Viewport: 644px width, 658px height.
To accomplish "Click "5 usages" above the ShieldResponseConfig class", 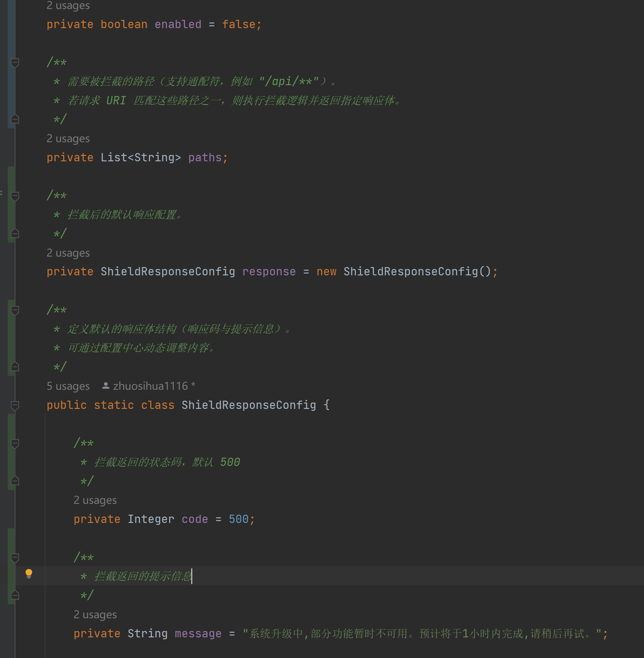I will pyautogui.click(x=68, y=386).
